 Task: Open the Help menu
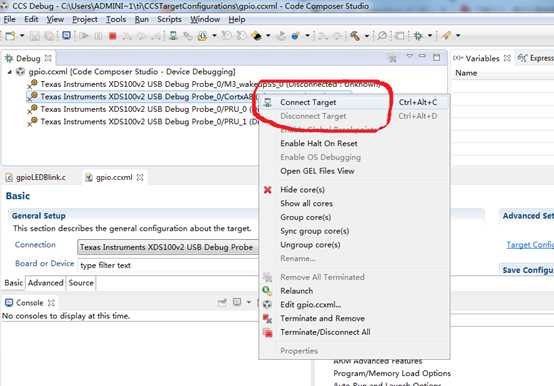coord(237,19)
